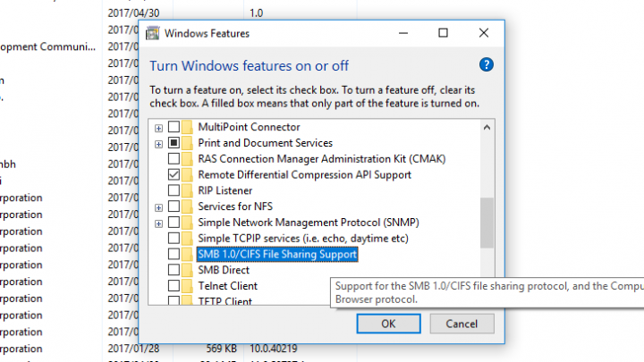Enable the Telnet Client checkbox
The image size is (644, 362).
(x=174, y=286)
